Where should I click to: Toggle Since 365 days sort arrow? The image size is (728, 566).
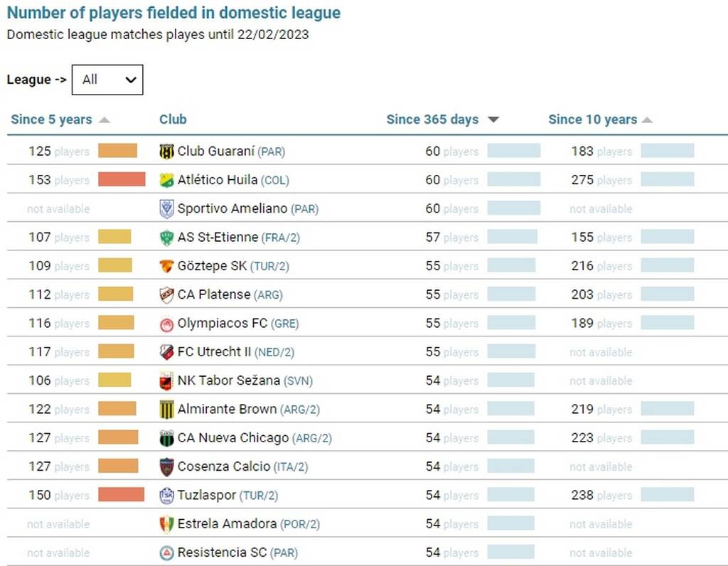click(x=493, y=119)
